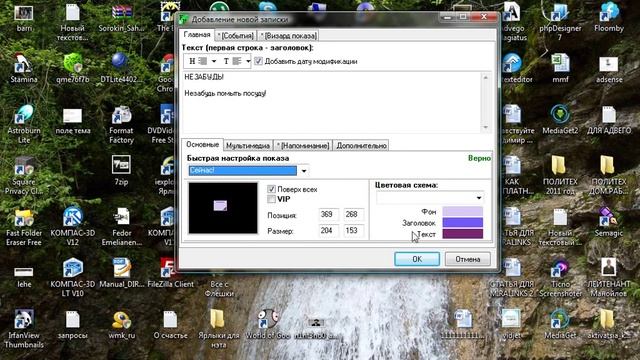Click the position X field showing 369

[x=329, y=214]
